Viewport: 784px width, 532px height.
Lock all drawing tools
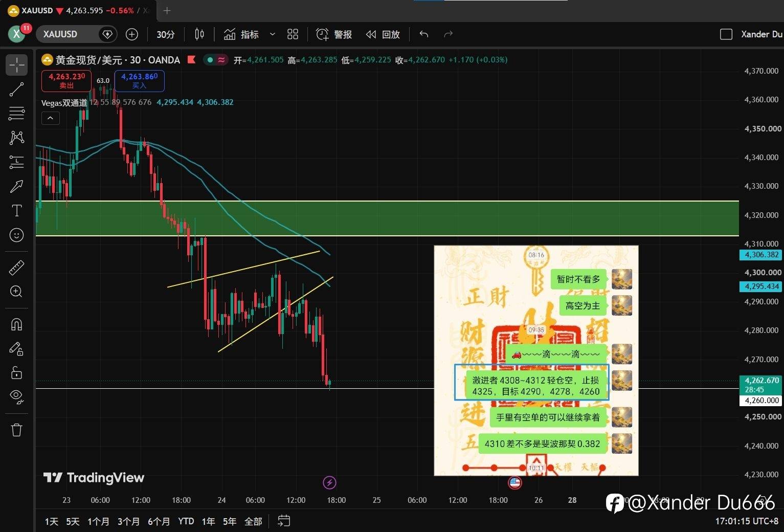(16, 373)
